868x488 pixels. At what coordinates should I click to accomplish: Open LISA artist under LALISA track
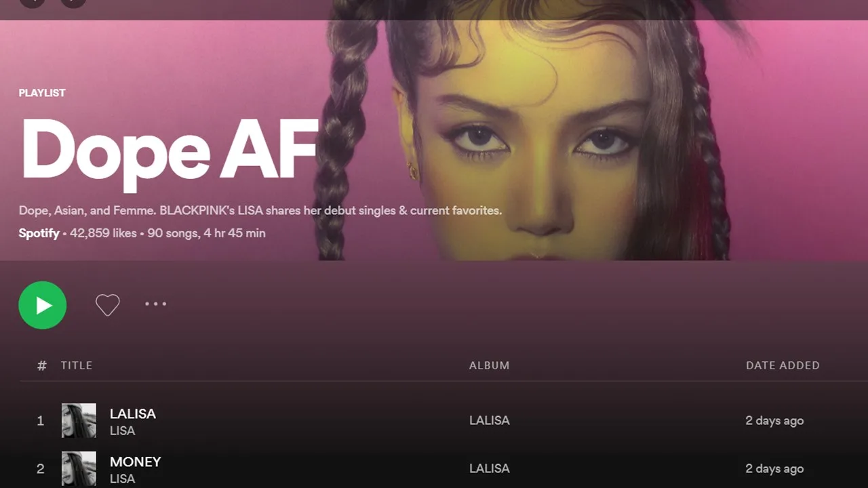(x=123, y=431)
